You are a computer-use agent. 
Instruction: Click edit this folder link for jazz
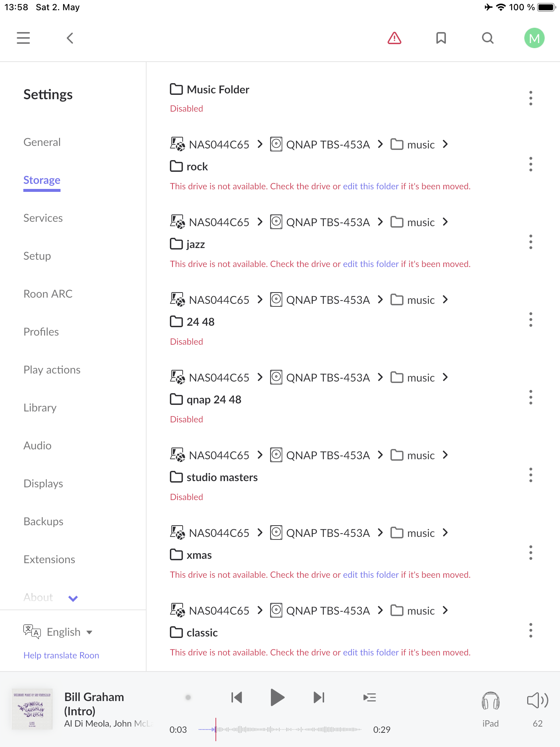click(x=371, y=264)
